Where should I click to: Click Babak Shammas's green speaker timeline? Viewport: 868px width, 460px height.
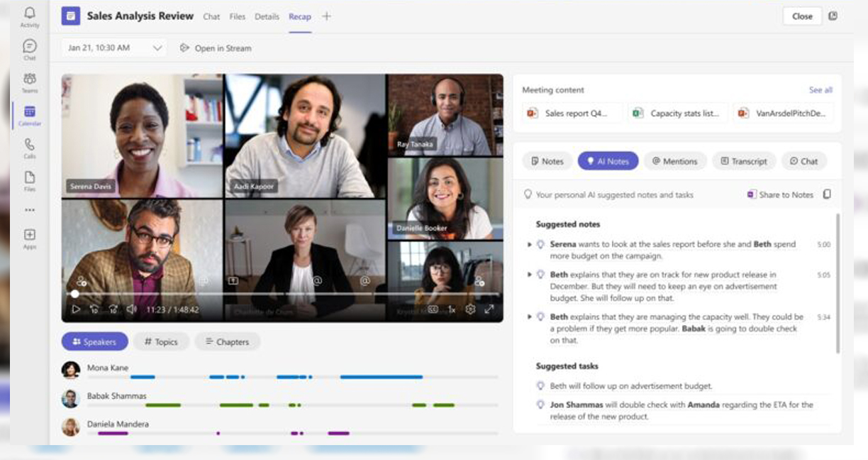pyautogui.click(x=292, y=405)
